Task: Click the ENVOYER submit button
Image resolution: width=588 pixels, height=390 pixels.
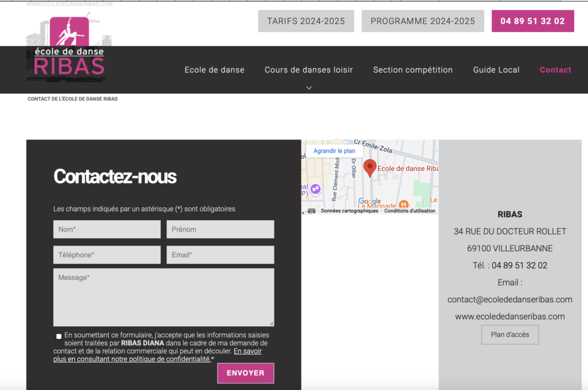Action: 245,373
